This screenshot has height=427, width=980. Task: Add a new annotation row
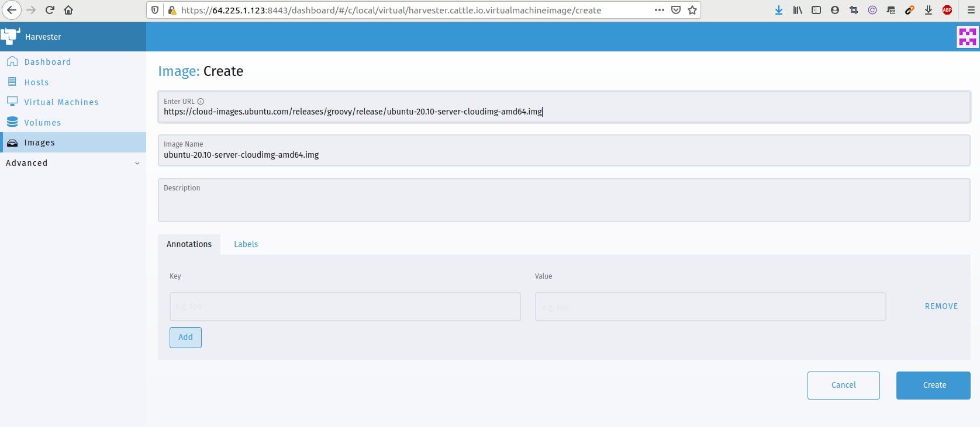(185, 337)
